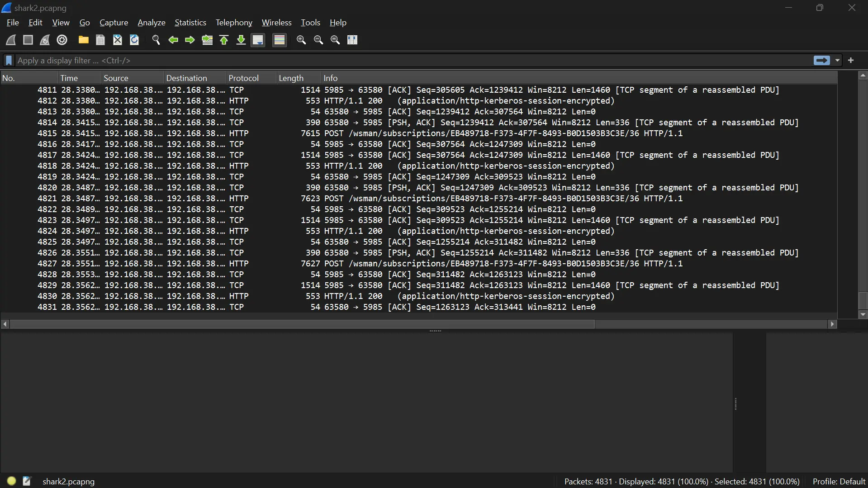The width and height of the screenshot is (868, 488).
Task: Close this capture file icon
Action: (x=118, y=40)
